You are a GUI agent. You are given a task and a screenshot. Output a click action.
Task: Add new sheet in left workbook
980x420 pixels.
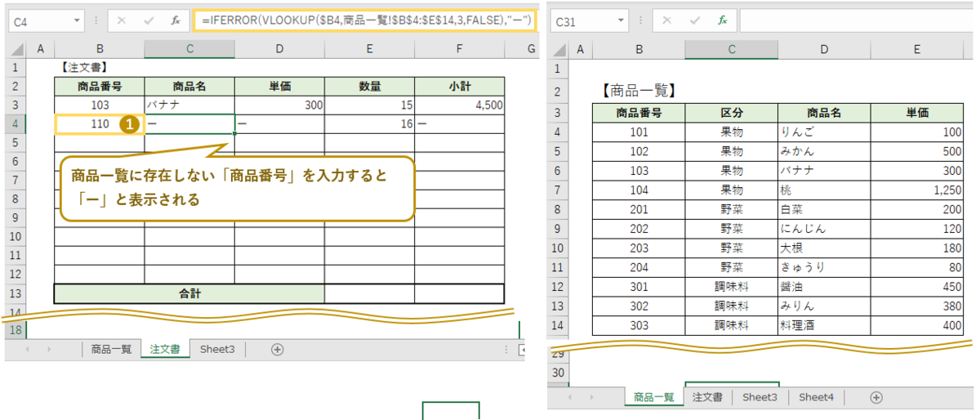coord(277,349)
